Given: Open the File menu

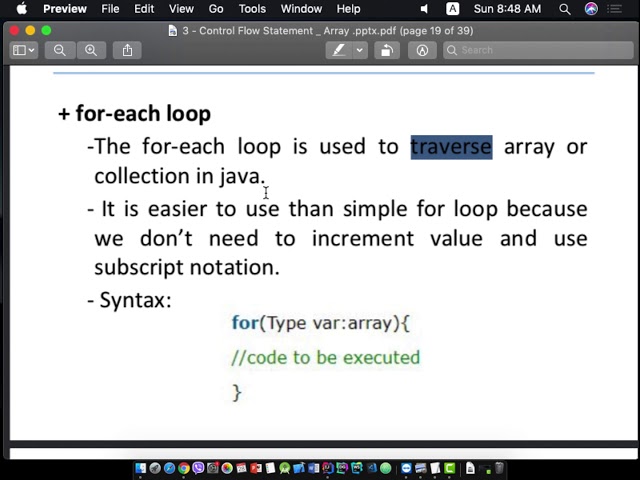Looking at the screenshot, I should [110, 9].
